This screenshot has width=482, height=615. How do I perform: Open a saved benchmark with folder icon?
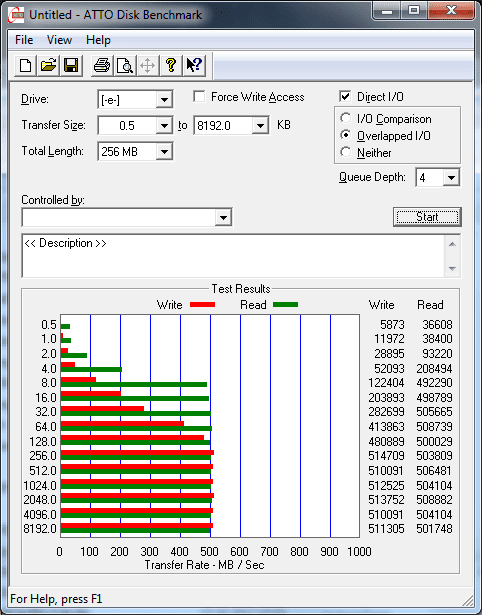point(48,66)
